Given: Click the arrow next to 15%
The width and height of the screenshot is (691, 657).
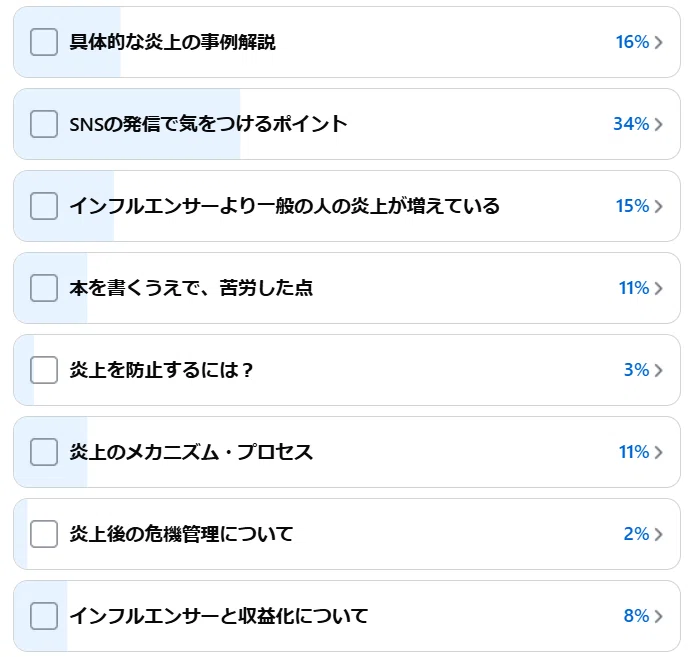Looking at the screenshot, I should (x=658, y=206).
